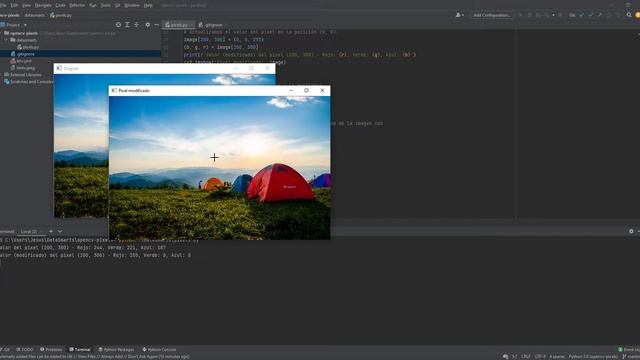Open the Navigate menu
Image resolution: width=640 pixels, height=360 pixels.
click(43, 5)
